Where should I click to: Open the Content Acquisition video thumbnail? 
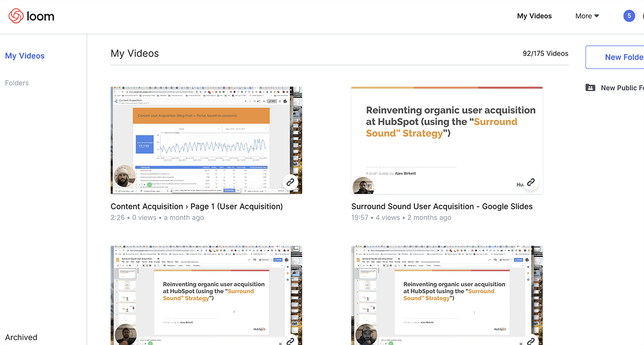click(x=206, y=140)
